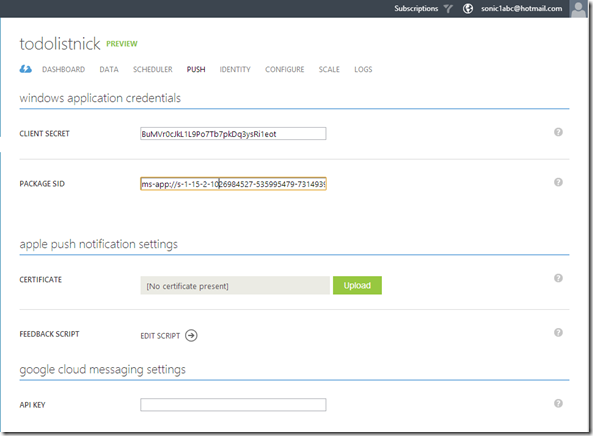Screen dimensions: 593x436
Task: Click the apple push notification settings heading
Action: pyautogui.click(x=99, y=244)
